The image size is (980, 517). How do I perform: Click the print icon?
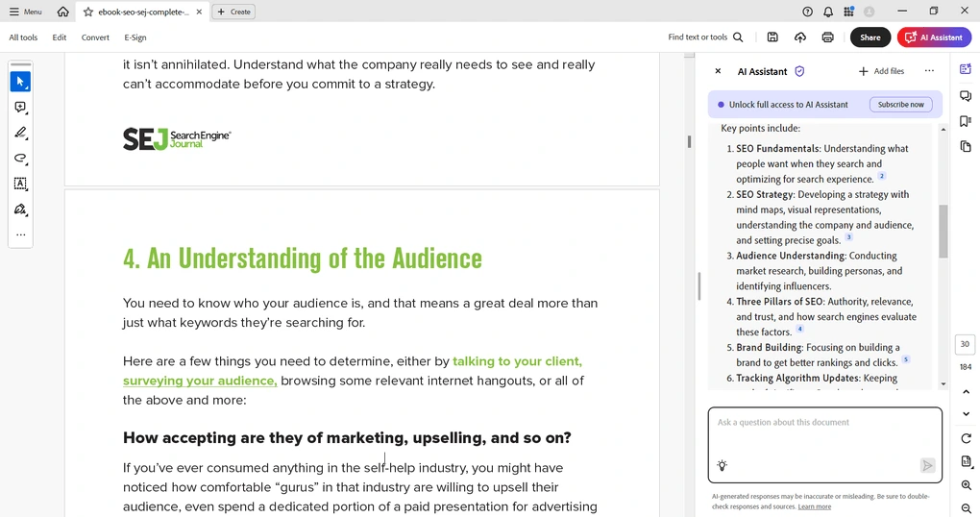tap(827, 37)
